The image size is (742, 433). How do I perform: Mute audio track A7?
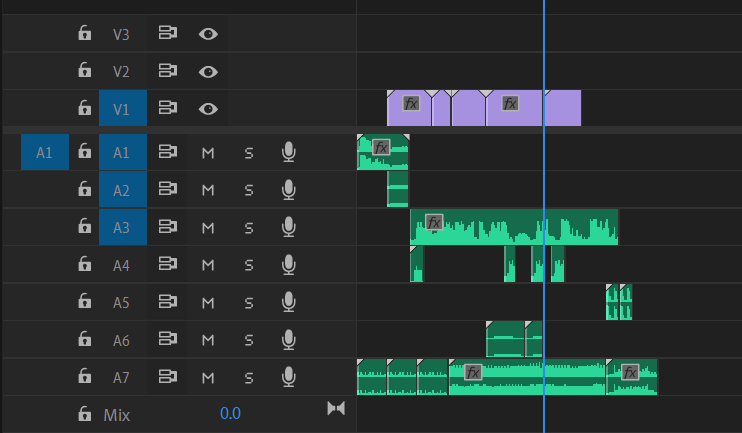(x=208, y=377)
